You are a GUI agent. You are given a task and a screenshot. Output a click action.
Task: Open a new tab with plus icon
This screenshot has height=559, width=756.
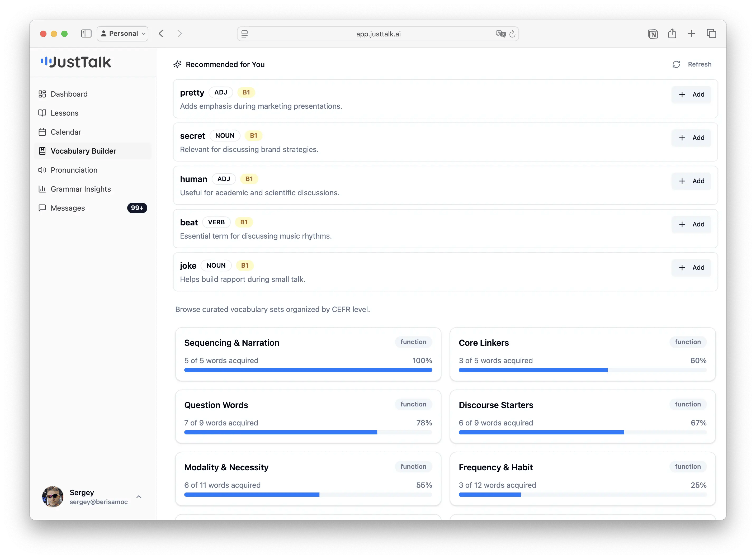(x=691, y=34)
